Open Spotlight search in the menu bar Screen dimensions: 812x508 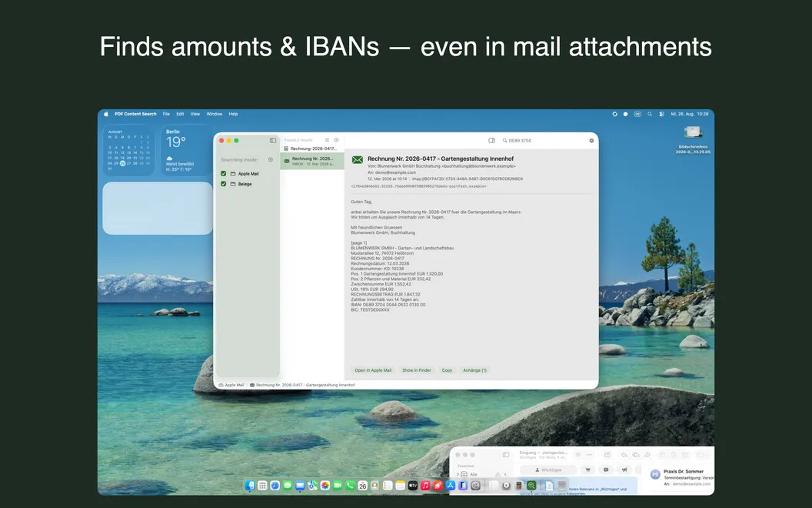(x=650, y=114)
